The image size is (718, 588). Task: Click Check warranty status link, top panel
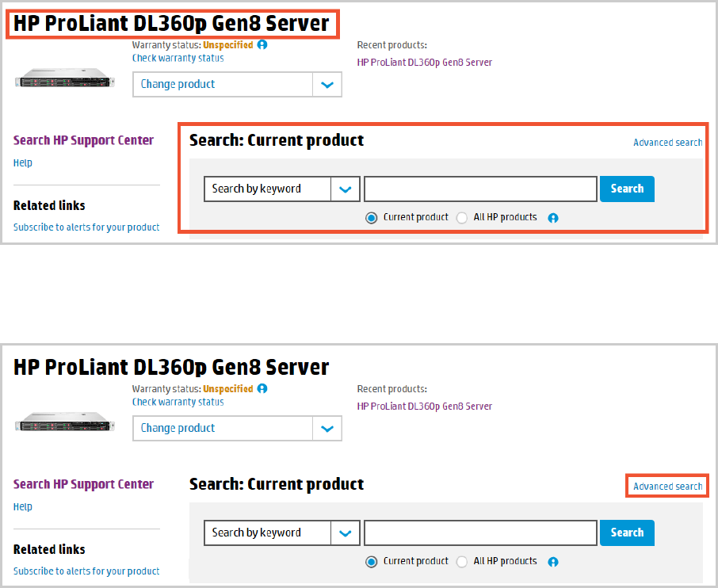click(178, 58)
